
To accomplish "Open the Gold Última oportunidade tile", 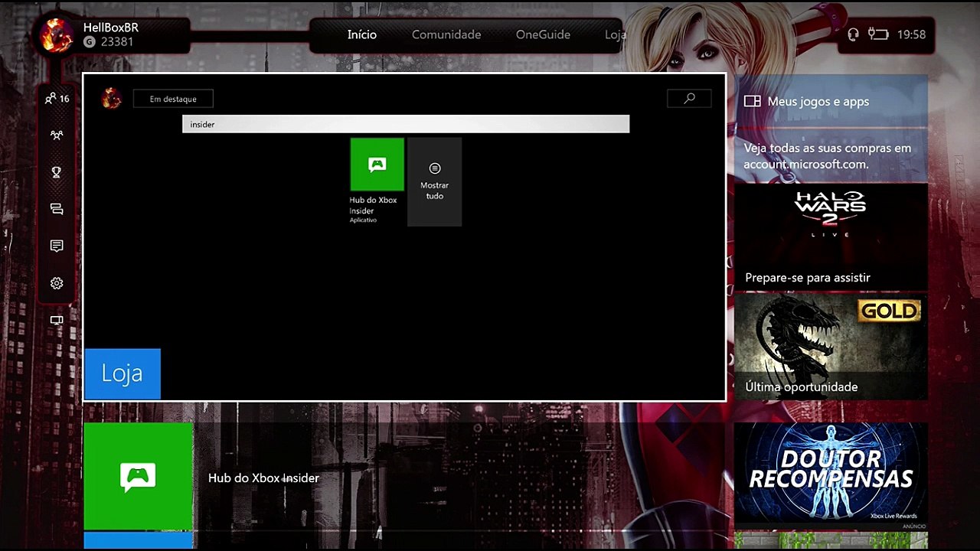I will pos(831,347).
